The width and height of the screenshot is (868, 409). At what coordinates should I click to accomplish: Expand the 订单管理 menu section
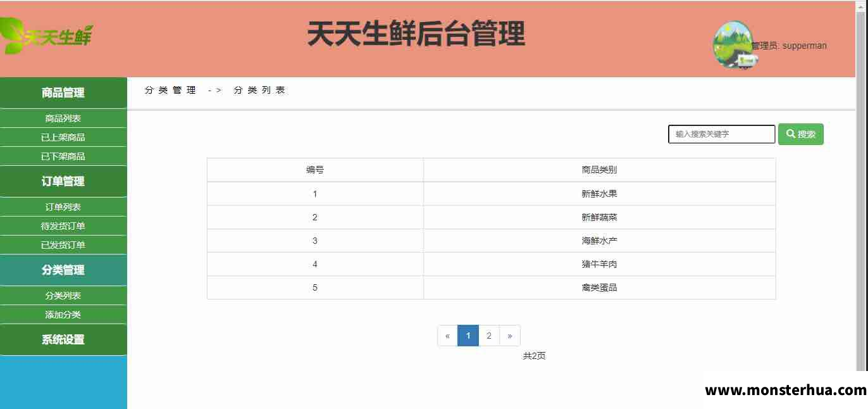[63, 182]
